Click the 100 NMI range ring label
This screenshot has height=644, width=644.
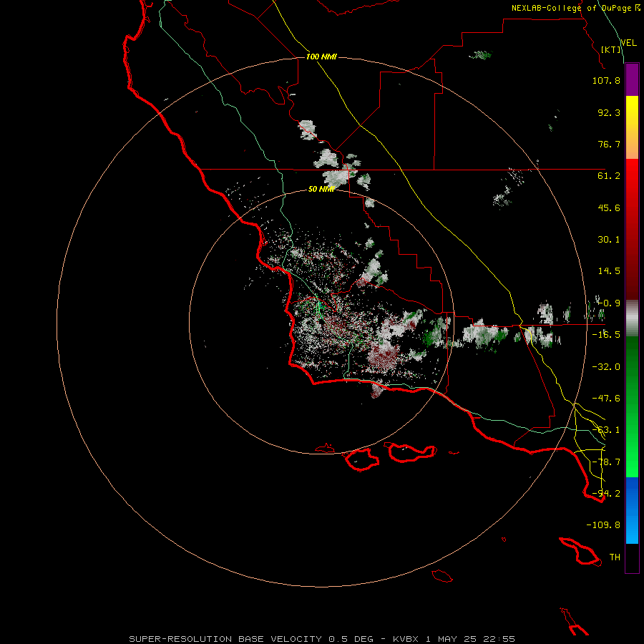321,57
